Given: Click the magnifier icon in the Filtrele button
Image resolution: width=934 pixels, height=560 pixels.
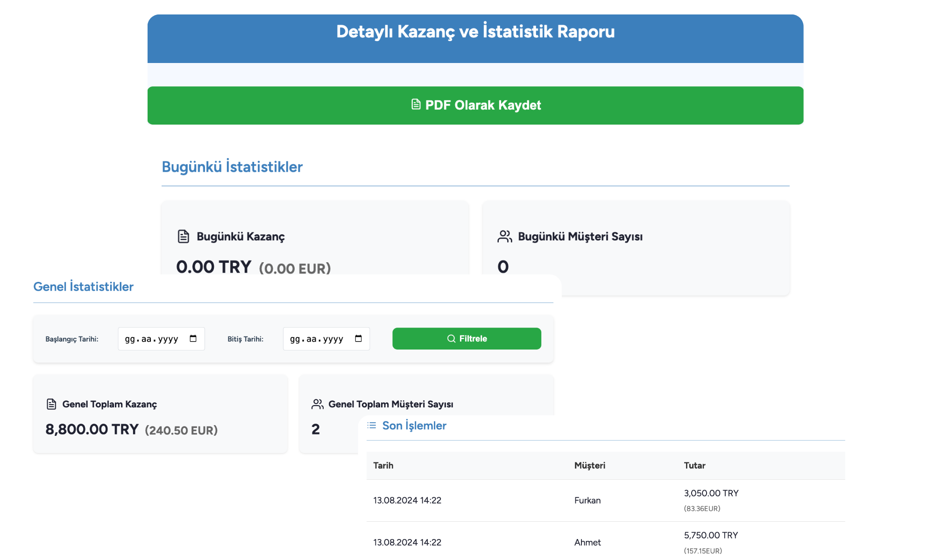Looking at the screenshot, I should 451,339.
